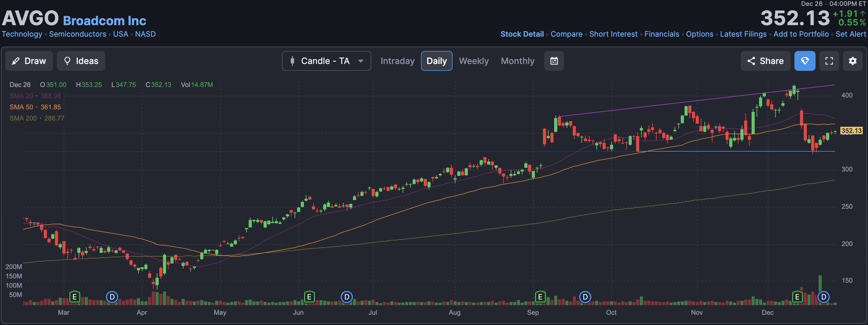Open the Latest Filings link

tap(743, 34)
